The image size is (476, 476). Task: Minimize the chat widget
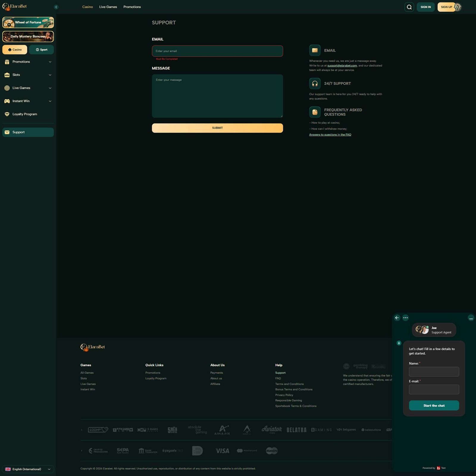(471, 318)
